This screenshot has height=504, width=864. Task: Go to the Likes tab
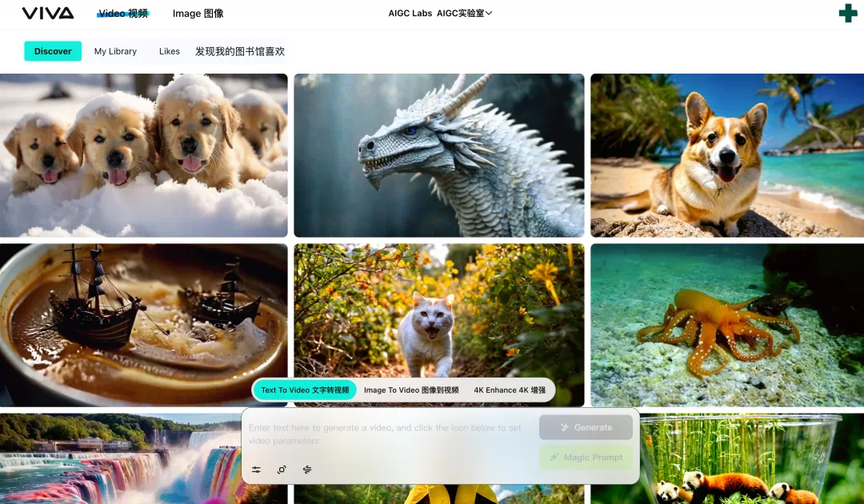tap(170, 51)
